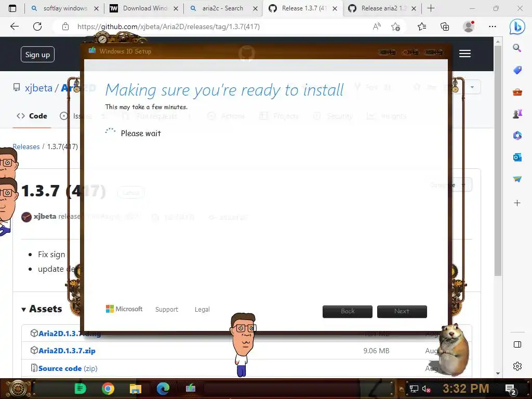Collapse the Assets section
The image size is (532, 399).
click(42, 309)
